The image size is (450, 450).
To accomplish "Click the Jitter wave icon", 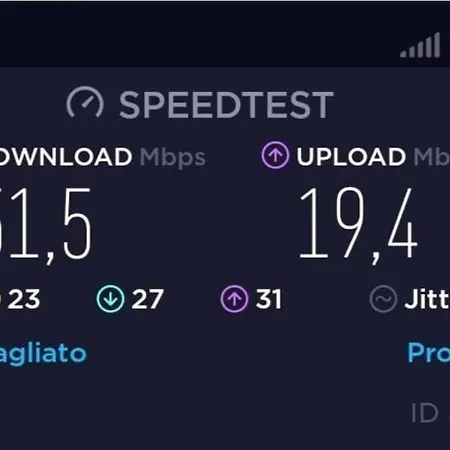I will click(383, 299).
